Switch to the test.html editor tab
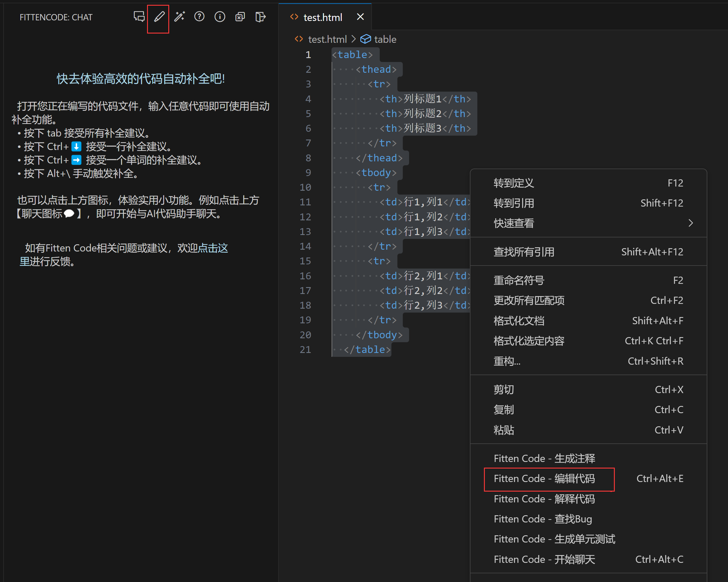This screenshot has height=582, width=728. [x=323, y=17]
